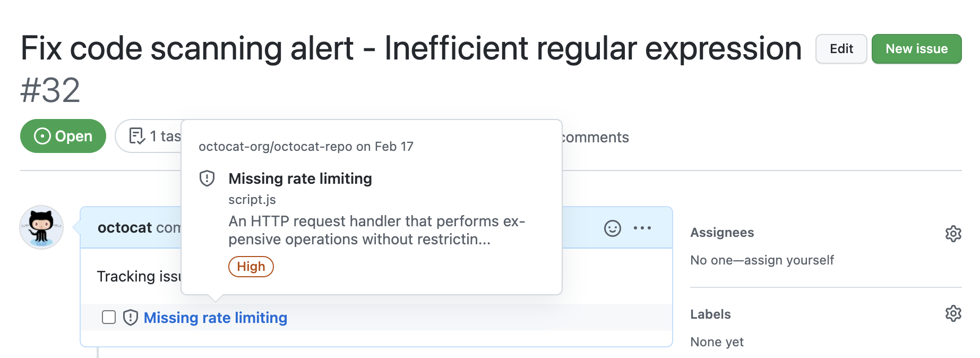This screenshot has width=980, height=358.
Task: Click the Edit button beside the title
Action: 841,49
